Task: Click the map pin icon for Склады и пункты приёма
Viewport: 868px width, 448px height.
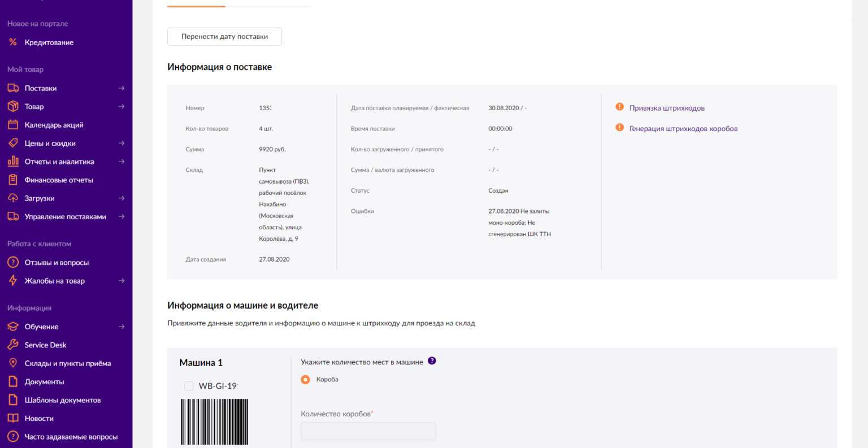Action: click(13, 363)
